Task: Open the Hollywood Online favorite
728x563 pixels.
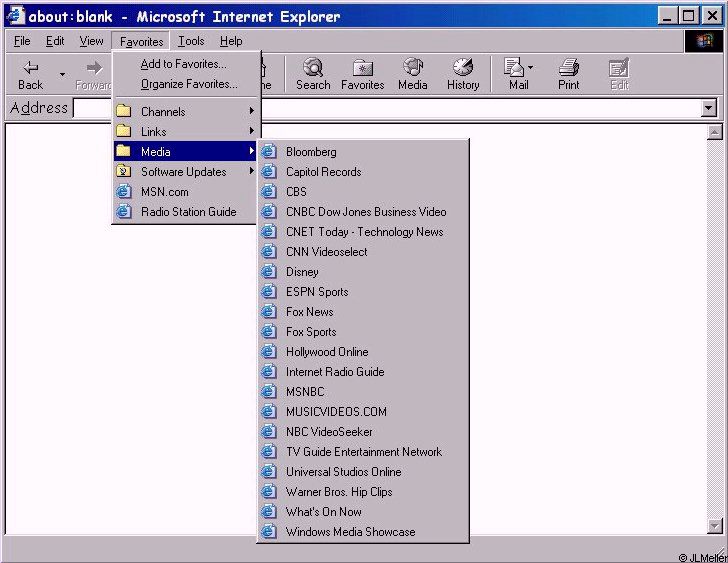Action: click(x=363, y=351)
